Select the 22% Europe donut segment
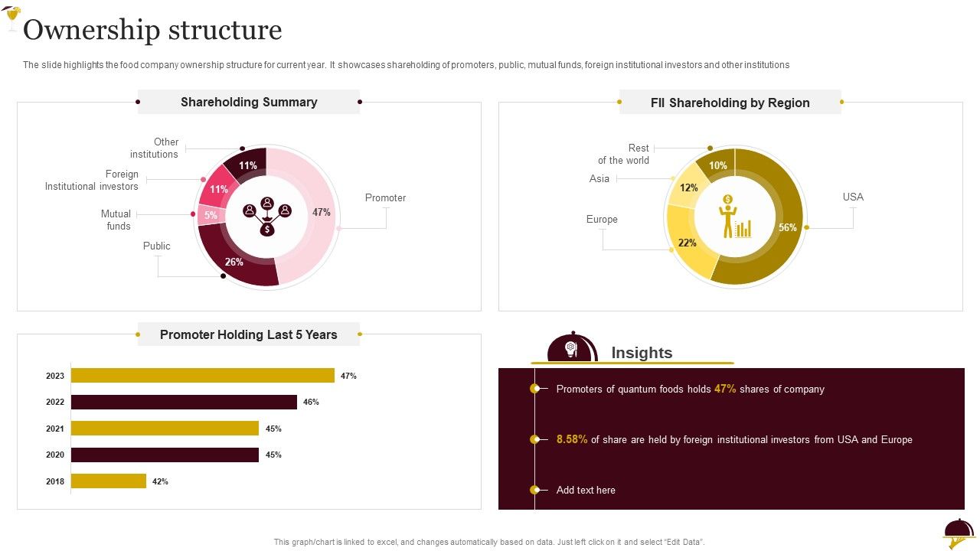Image resolution: width=980 pixels, height=551 pixels. coord(687,242)
